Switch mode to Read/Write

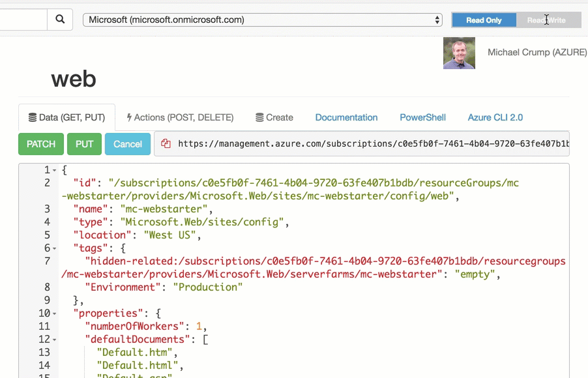pos(548,20)
